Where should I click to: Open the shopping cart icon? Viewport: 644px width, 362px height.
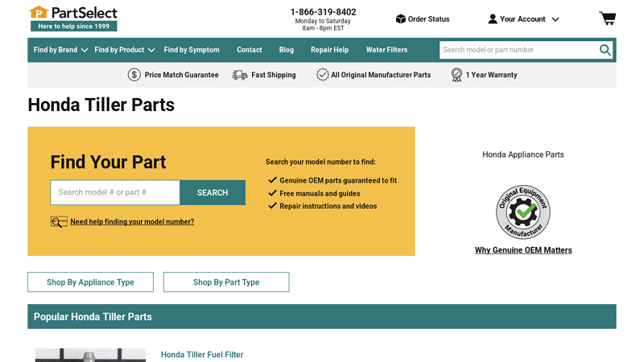tap(607, 19)
